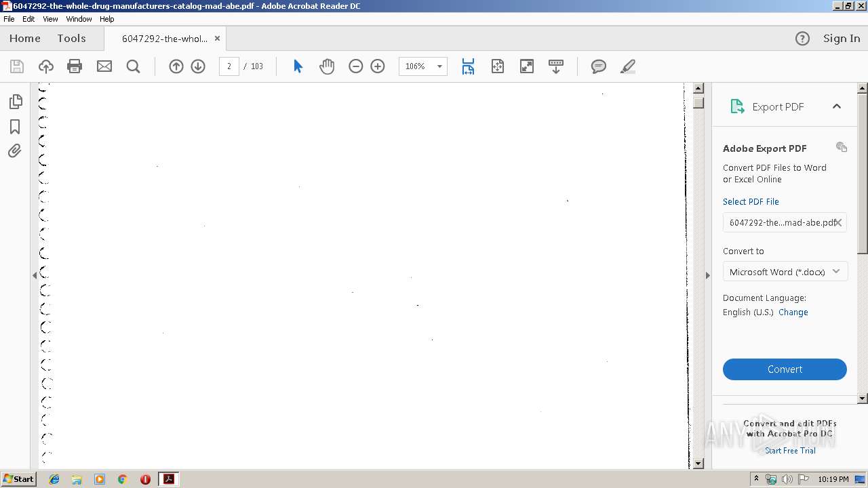Open the Bookmarks panel
Screen dimensions: 868x488
(15, 127)
